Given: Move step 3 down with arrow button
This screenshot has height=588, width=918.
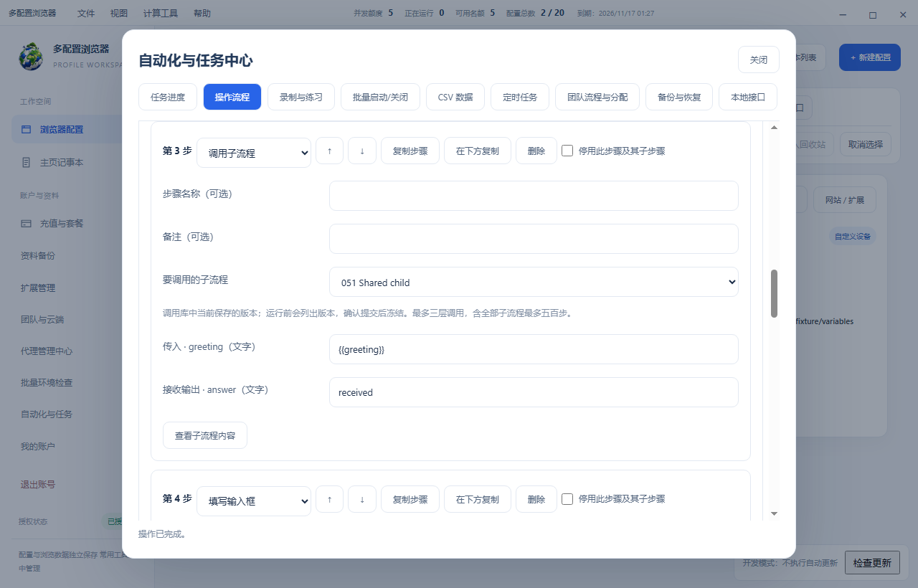Looking at the screenshot, I should [362, 151].
